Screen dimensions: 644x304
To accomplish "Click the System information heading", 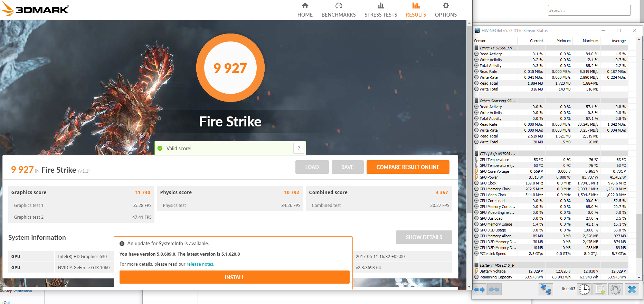I will click(x=37, y=237).
